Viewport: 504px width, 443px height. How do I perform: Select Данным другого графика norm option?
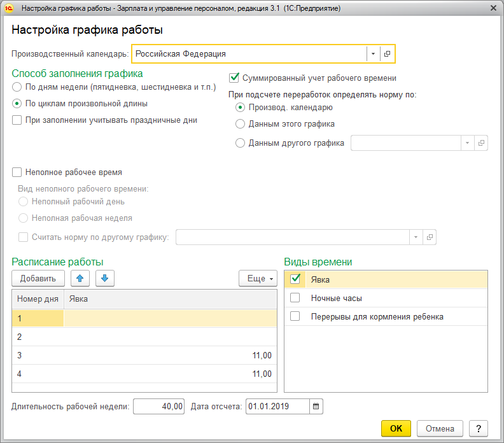(x=240, y=143)
